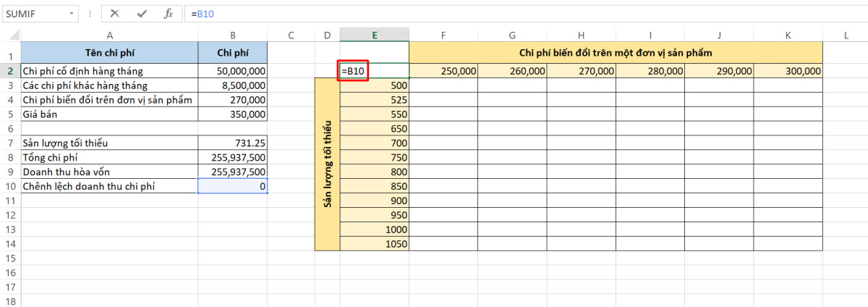Confirm the formula with the checkmark icon

click(142, 14)
